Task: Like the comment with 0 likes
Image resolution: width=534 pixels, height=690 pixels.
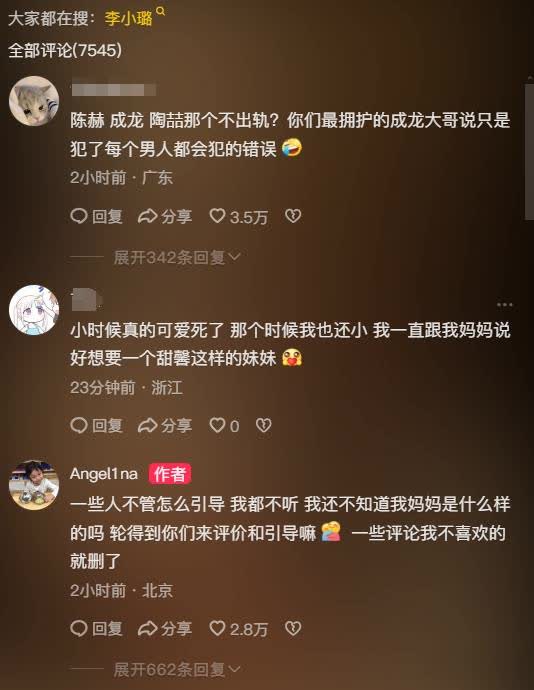Action: (x=224, y=426)
